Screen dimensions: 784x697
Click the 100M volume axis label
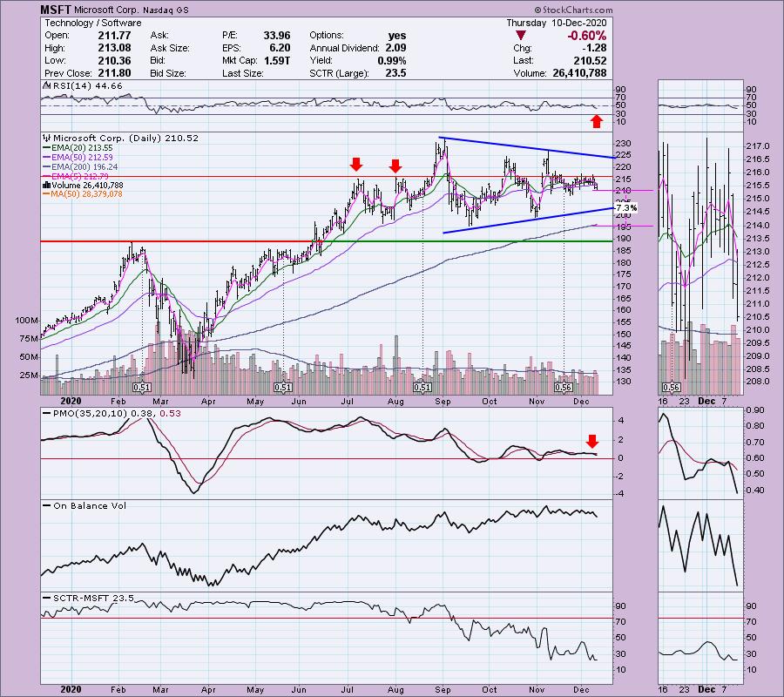click(27, 321)
